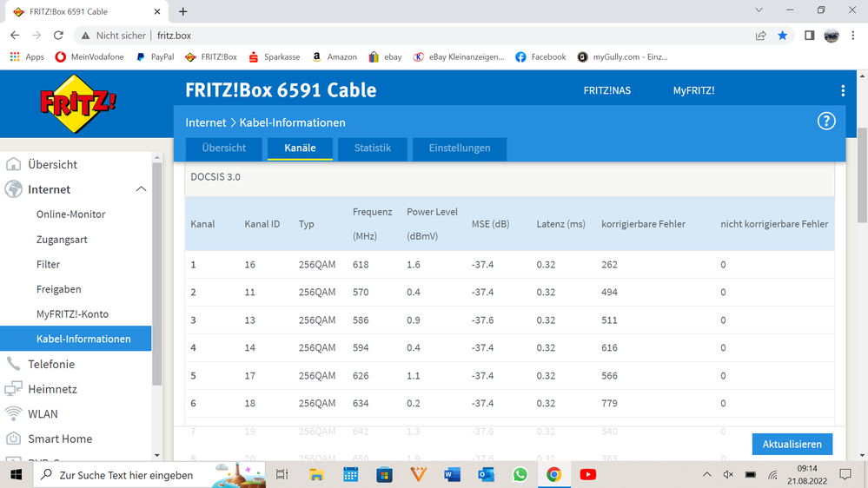Open WhatsApp from the taskbar

pyautogui.click(x=520, y=475)
